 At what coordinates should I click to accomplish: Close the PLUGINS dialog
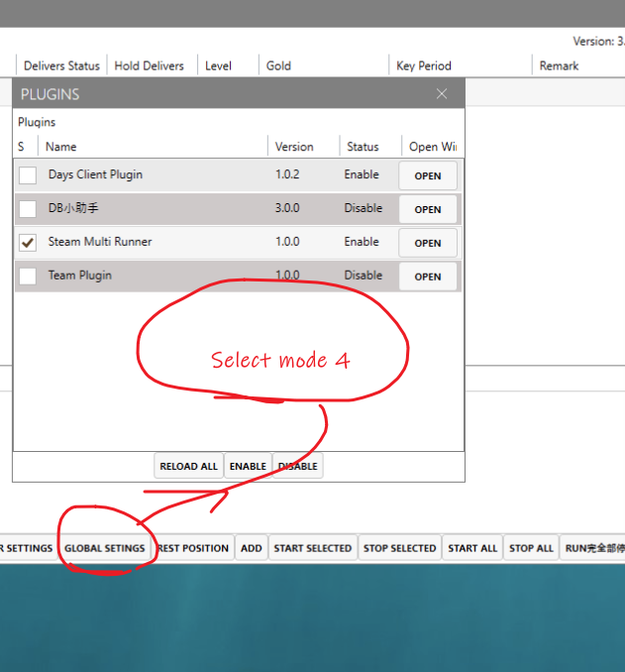click(442, 94)
